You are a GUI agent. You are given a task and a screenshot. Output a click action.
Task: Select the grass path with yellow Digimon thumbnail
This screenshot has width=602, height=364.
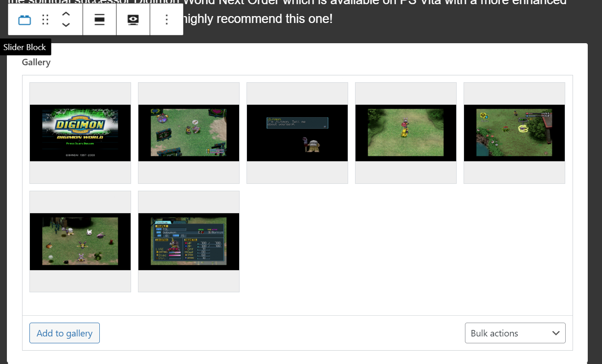pyautogui.click(x=406, y=133)
